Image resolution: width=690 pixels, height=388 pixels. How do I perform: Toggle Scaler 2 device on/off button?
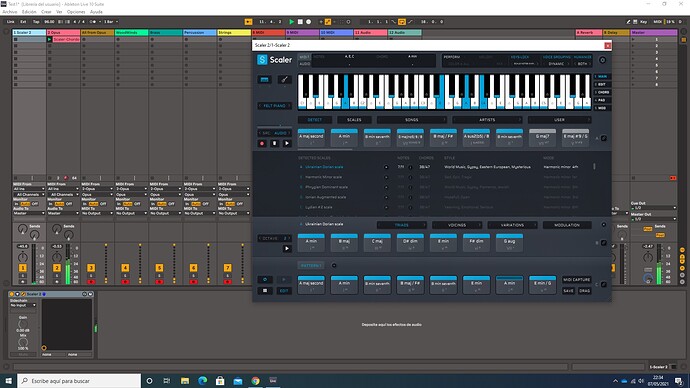pyautogui.click(x=12, y=294)
